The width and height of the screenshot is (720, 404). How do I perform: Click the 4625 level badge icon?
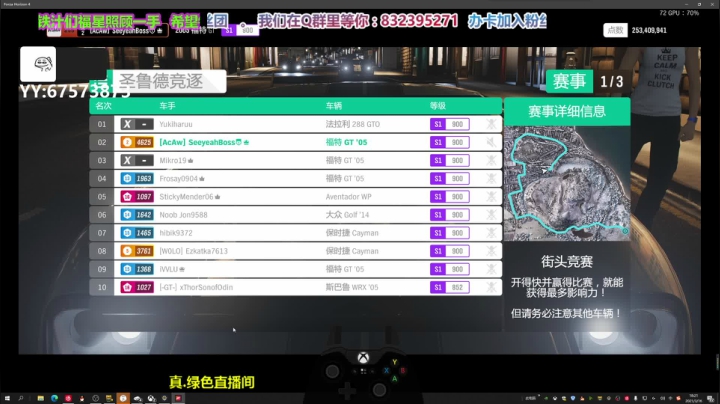(137, 142)
